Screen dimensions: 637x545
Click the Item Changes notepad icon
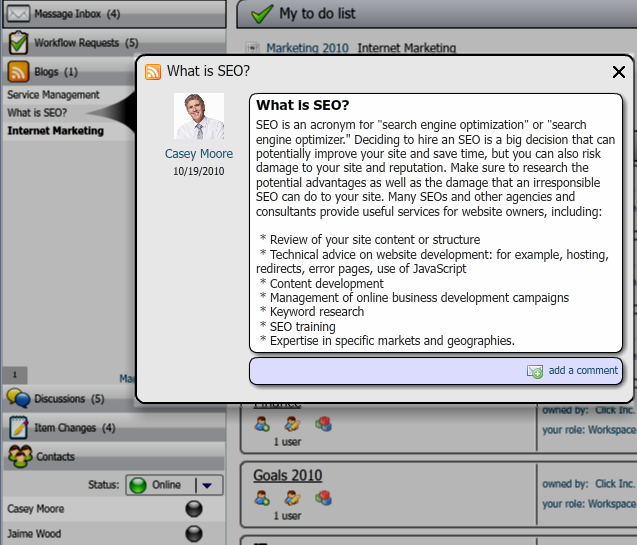[18, 427]
